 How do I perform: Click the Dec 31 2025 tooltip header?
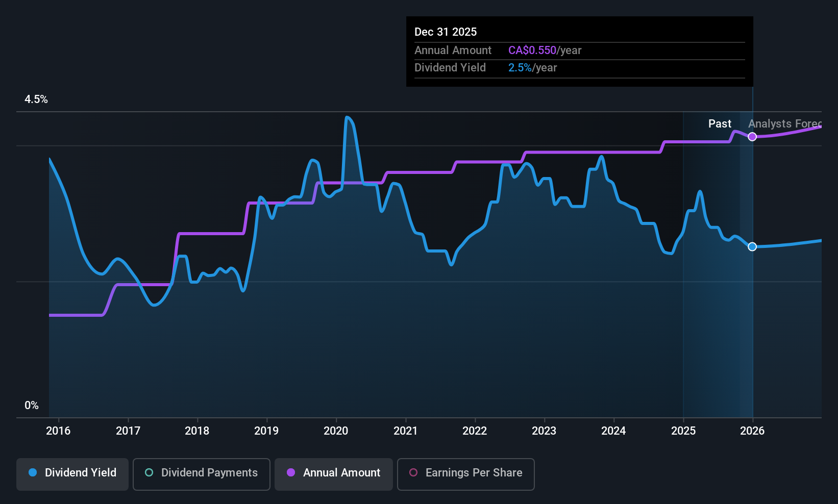click(x=446, y=32)
